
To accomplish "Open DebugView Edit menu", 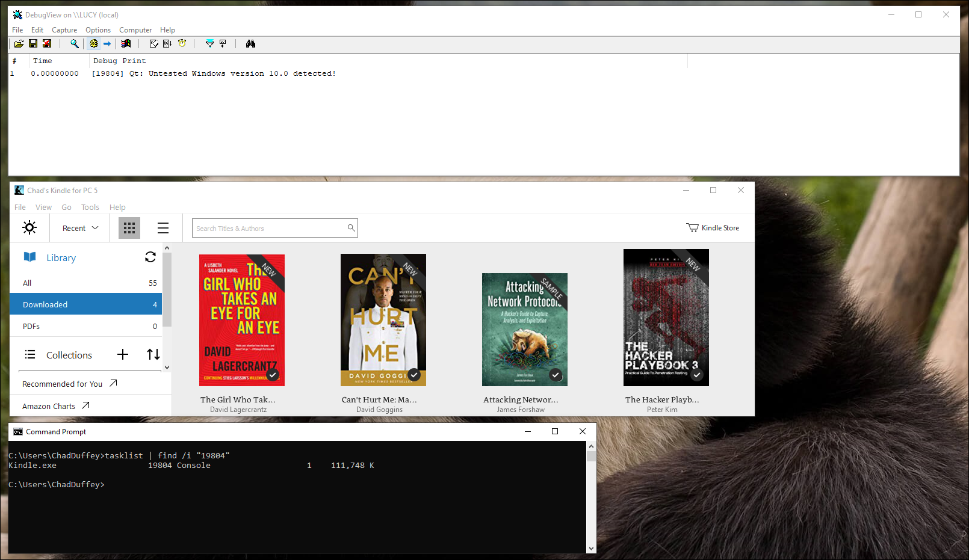I will point(37,30).
